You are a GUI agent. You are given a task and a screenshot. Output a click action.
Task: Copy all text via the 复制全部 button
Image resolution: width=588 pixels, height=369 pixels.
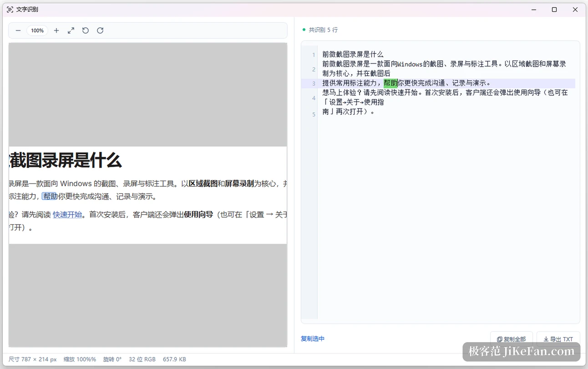(x=512, y=339)
